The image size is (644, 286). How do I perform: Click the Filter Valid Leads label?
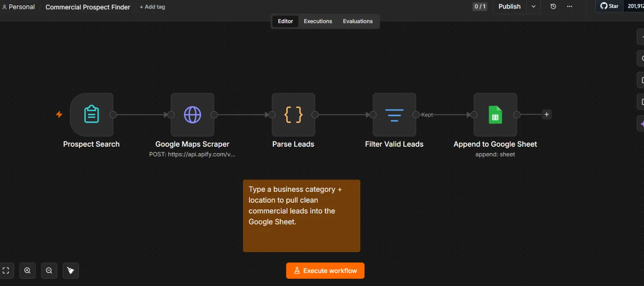tap(394, 144)
